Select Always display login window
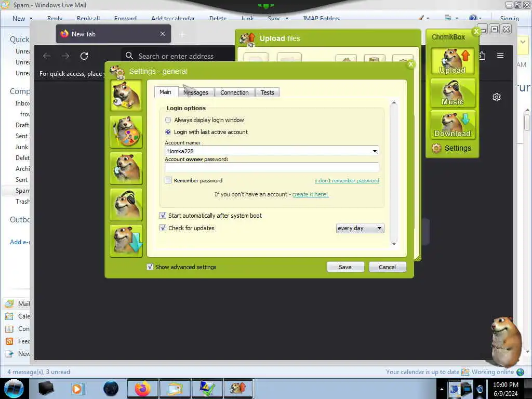 click(x=168, y=120)
